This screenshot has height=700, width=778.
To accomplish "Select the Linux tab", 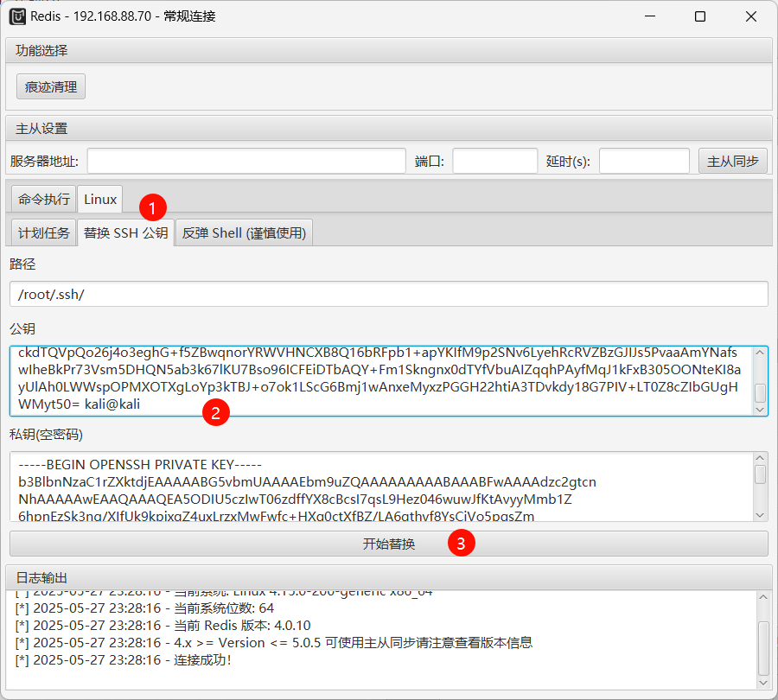I will point(100,199).
